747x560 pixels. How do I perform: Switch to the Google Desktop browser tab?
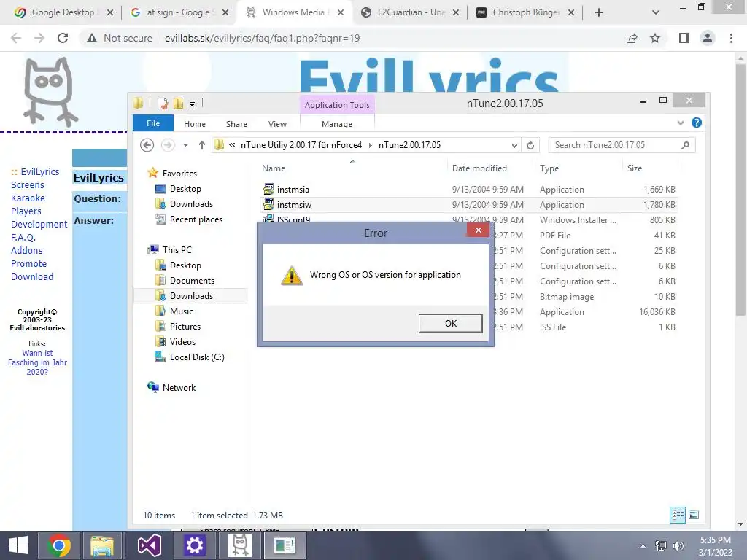click(x=62, y=12)
